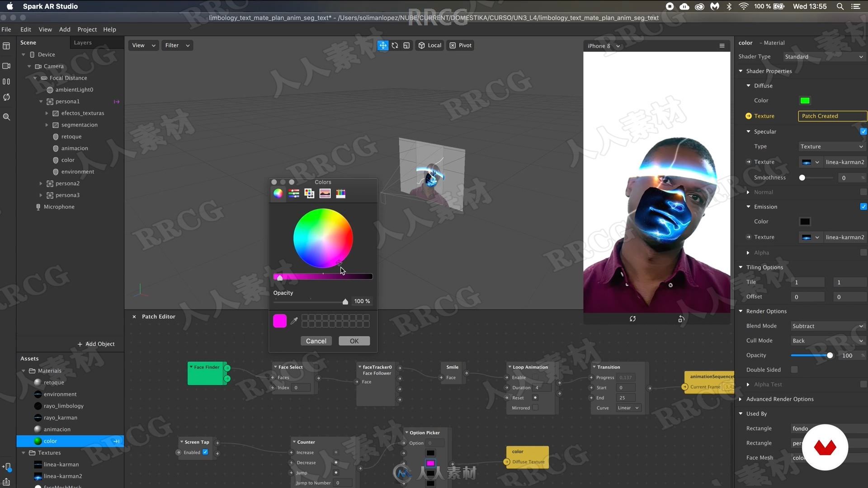Click the segmentation layer expand arrow
The image size is (868, 488).
(47, 125)
